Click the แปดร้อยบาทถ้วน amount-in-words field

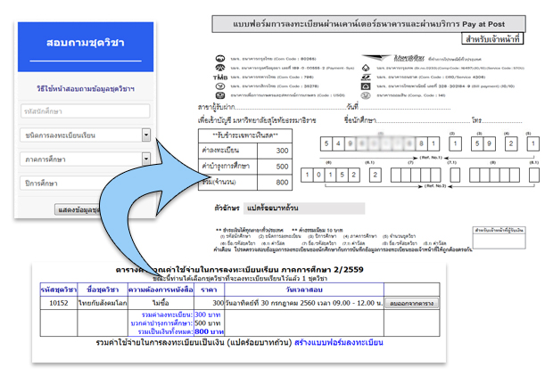(304, 208)
